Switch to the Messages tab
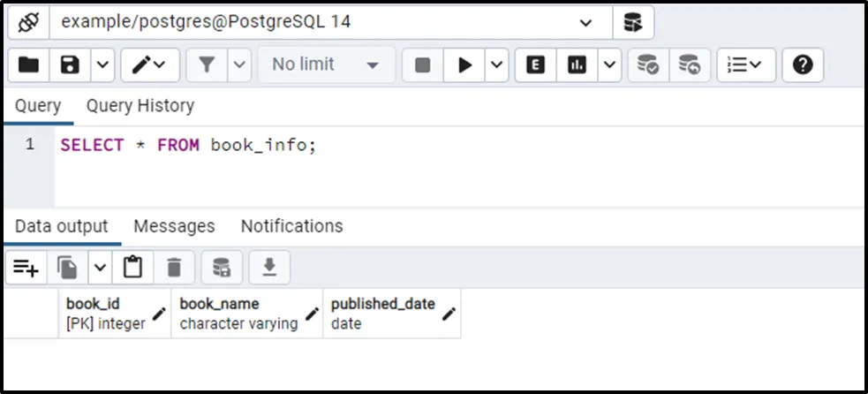Viewport: 868px width, 394px height. click(174, 226)
